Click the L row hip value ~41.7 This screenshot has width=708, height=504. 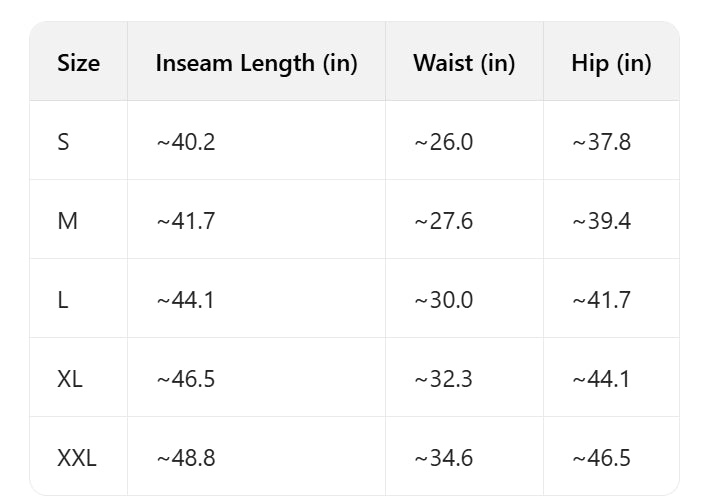[601, 300]
